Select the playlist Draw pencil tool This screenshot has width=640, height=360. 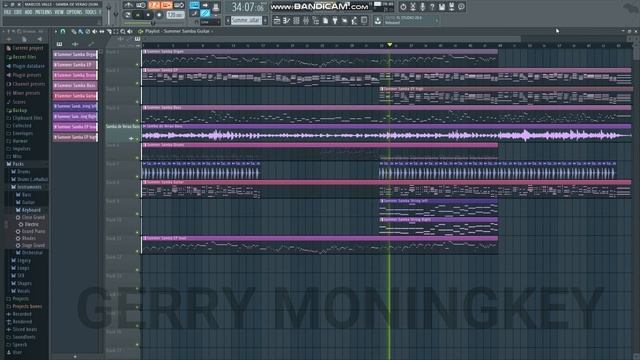(73, 31)
